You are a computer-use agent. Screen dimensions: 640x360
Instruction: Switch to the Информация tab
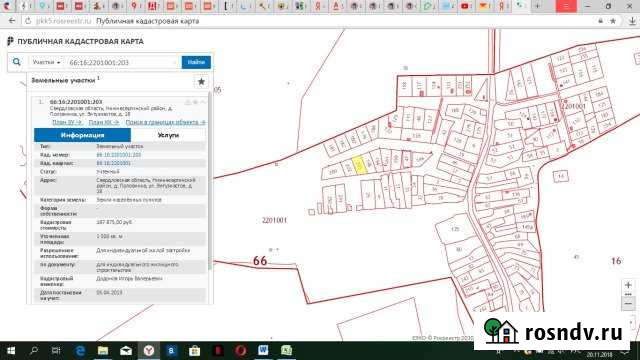coord(82,135)
